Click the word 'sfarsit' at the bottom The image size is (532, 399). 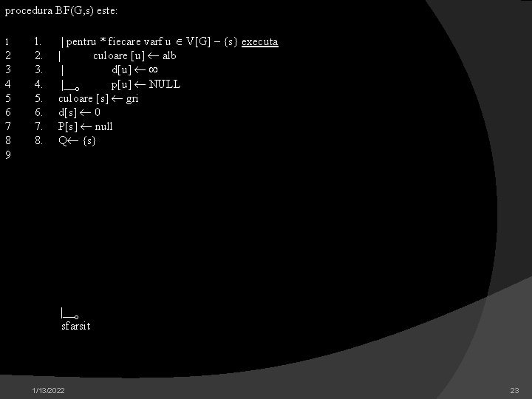click(76, 326)
